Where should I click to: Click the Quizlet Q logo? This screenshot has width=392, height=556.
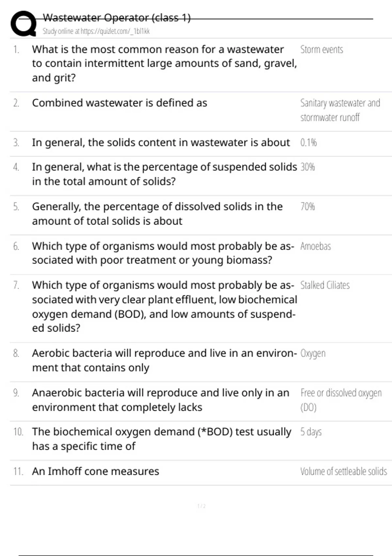(24, 24)
